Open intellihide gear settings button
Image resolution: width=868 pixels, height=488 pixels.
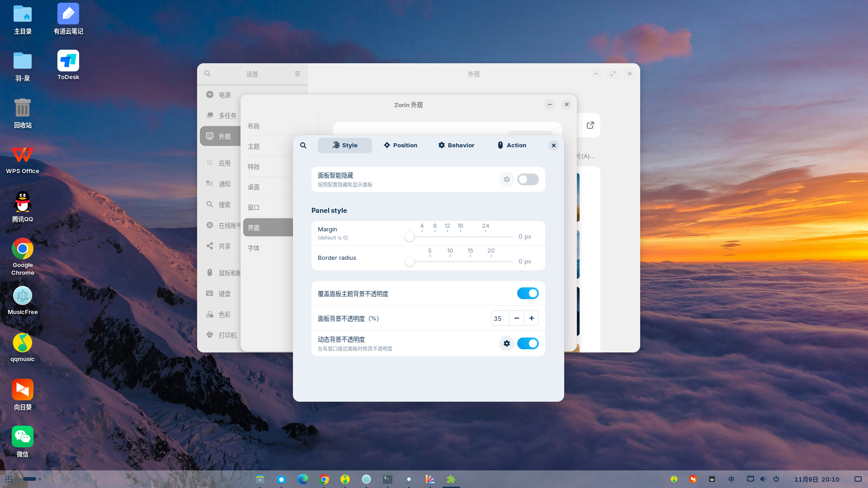pyautogui.click(x=507, y=179)
